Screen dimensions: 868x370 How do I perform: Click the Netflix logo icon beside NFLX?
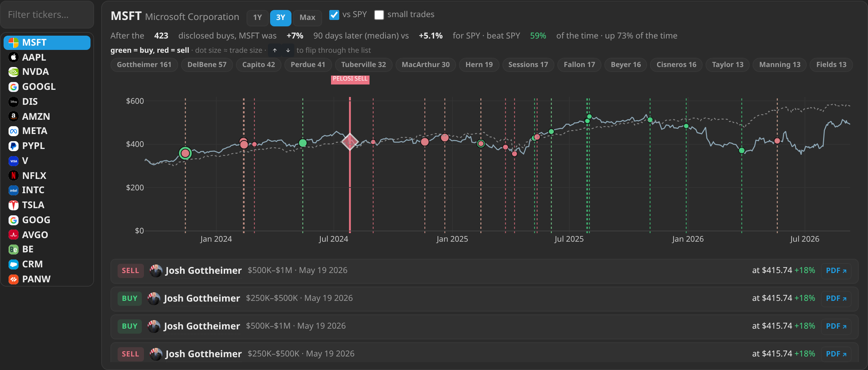coord(14,176)
